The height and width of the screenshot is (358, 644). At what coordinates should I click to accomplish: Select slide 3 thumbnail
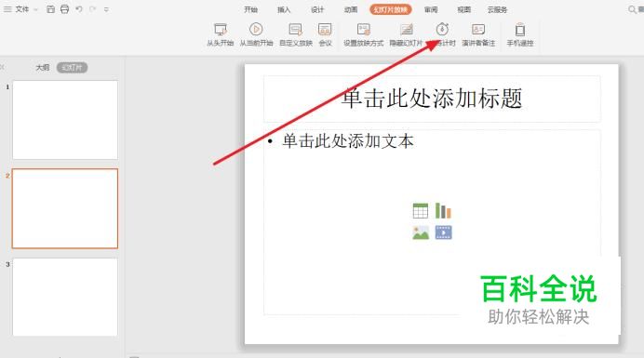click(65, 298)
